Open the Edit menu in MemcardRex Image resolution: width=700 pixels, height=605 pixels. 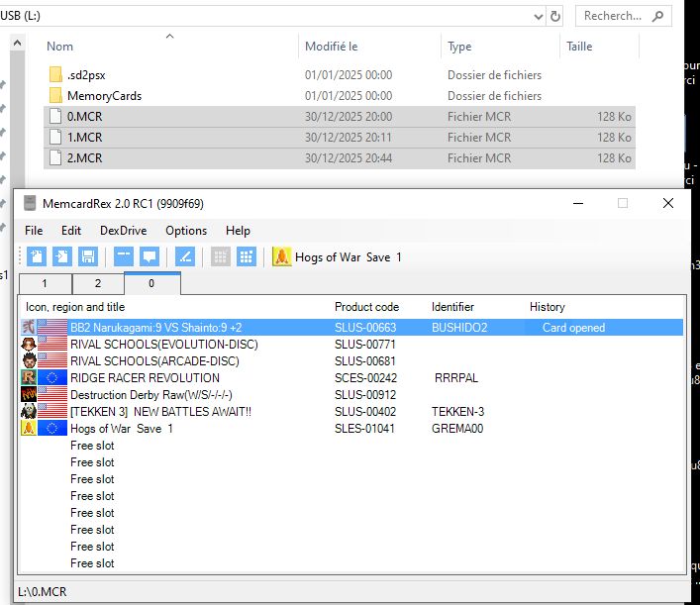pos(71,231)
